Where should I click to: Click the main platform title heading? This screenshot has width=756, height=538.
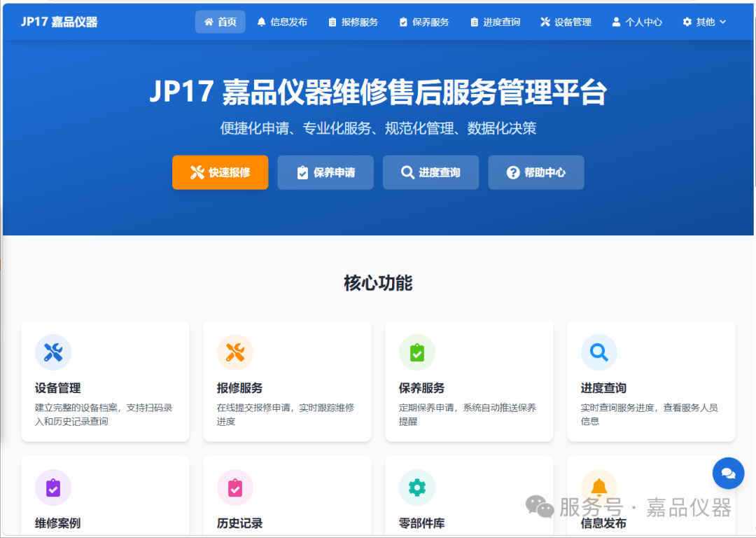click(x=378, y=92)
